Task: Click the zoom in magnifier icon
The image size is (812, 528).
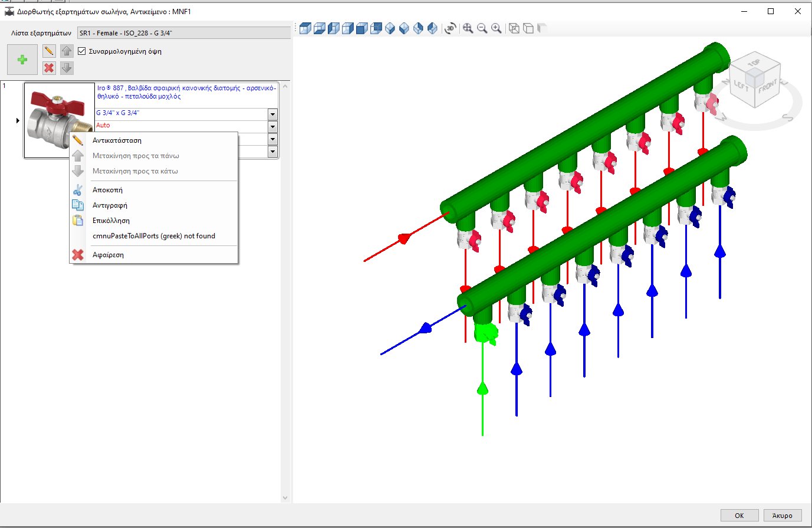Action: pyautogui.click(x=496, y=28)
